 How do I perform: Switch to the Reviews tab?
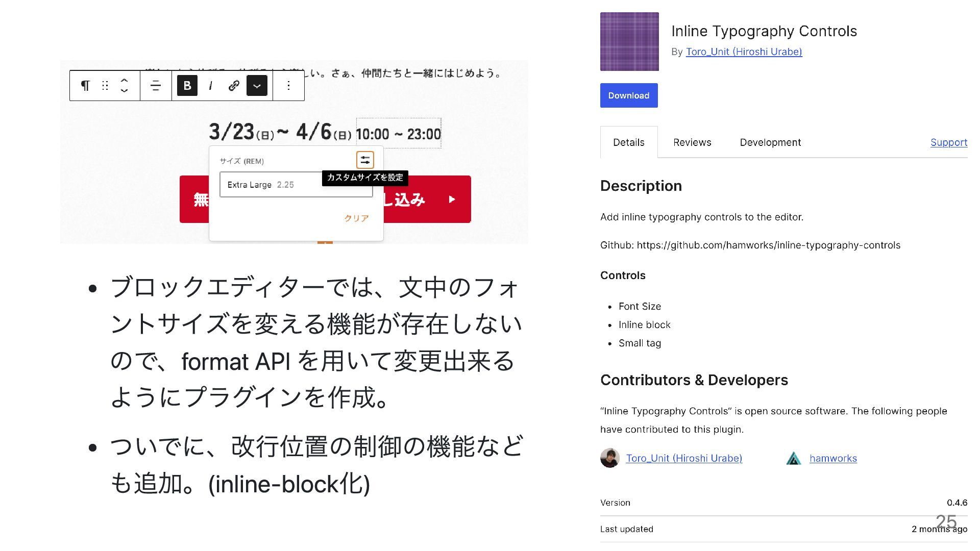coord(692,142)
